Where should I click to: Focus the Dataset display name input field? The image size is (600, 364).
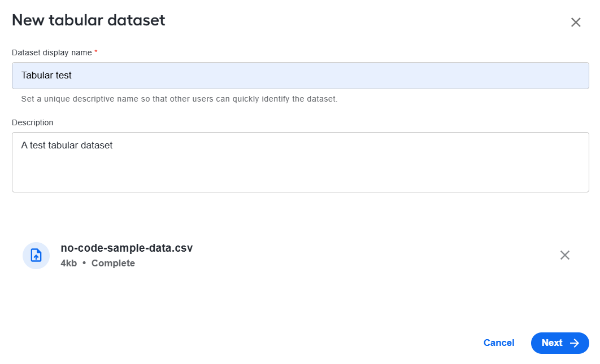pyautogui.click(x=301, y=76)
